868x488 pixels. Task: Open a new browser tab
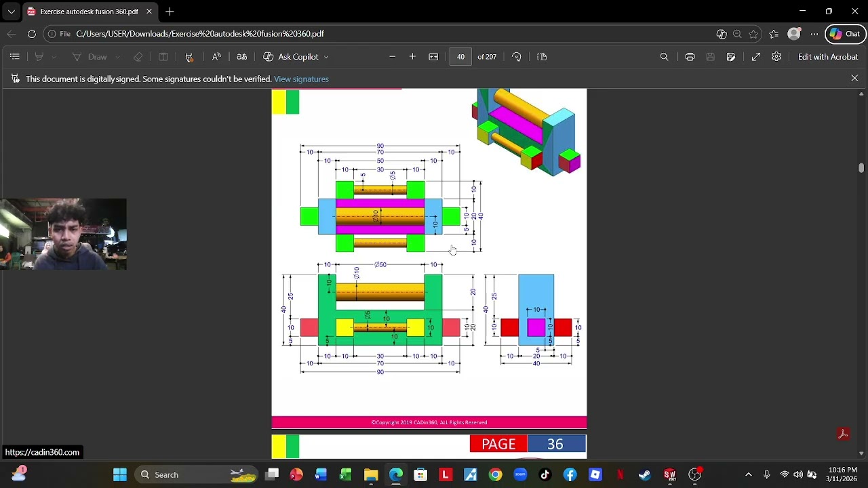(x=170, y=12)
